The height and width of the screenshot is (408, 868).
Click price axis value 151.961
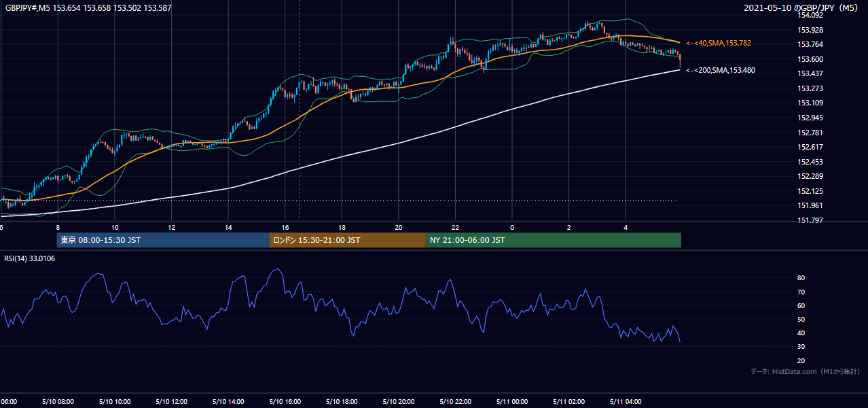tap(810, 205)
